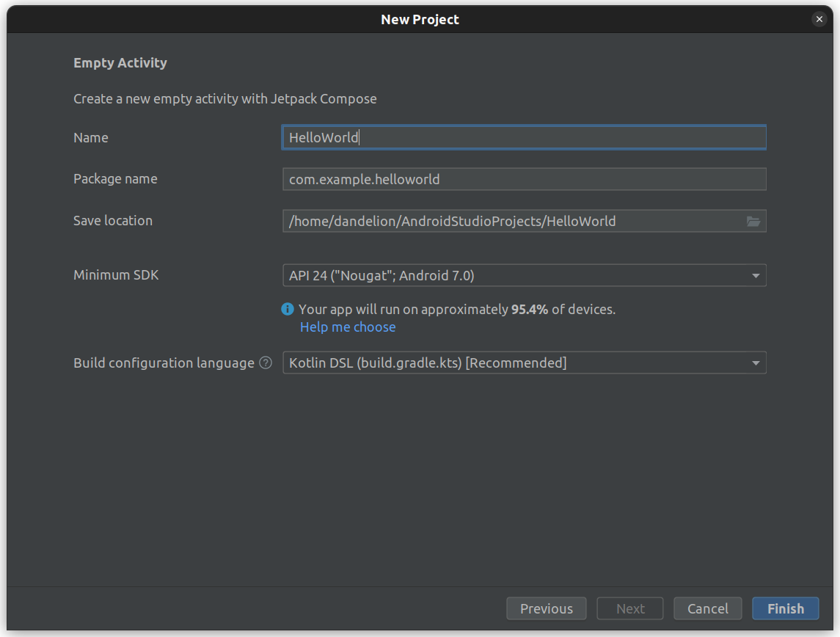Click the blue info icon near device percentage
This screenshot has height=637, width=840.
click(288, 309)
